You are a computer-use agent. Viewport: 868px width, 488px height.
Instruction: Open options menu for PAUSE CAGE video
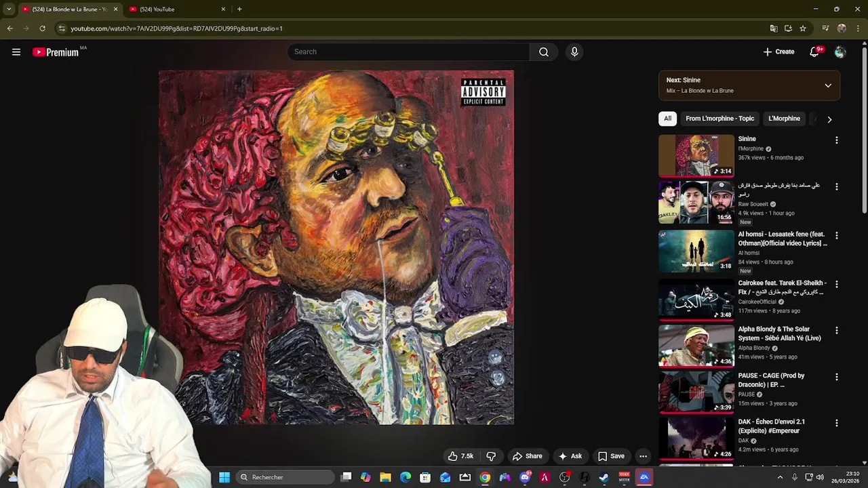tap(836, 377)
